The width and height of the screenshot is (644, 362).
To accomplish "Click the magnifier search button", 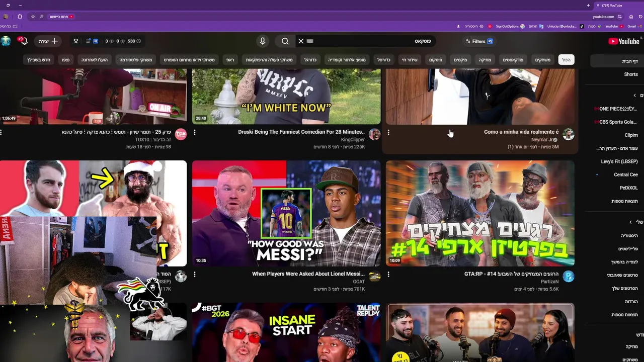I will point(285,41).
